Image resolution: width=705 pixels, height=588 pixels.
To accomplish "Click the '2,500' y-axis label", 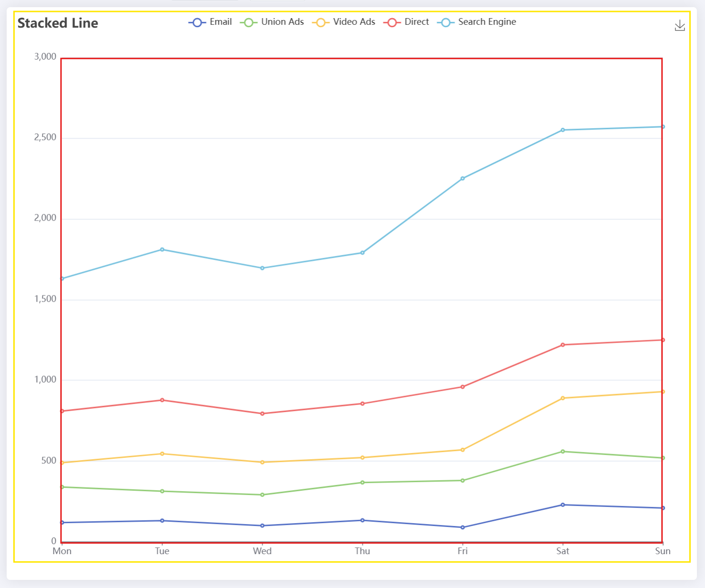I will [x=45, y=137].
